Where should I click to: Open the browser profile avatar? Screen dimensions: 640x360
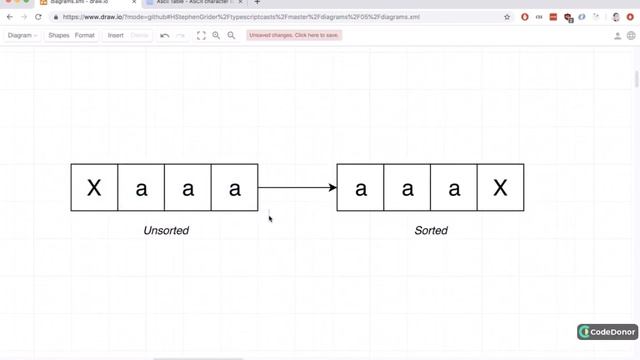tap(616, 17)
